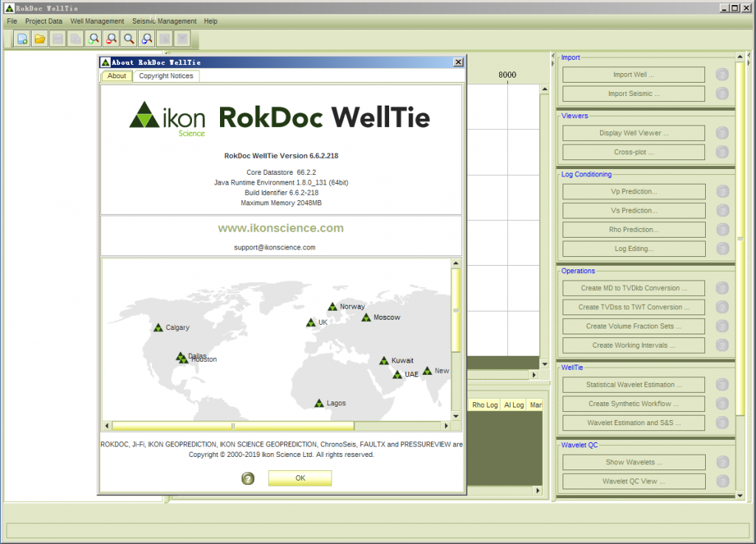Select the Rho Log tab

click(484, 404)
